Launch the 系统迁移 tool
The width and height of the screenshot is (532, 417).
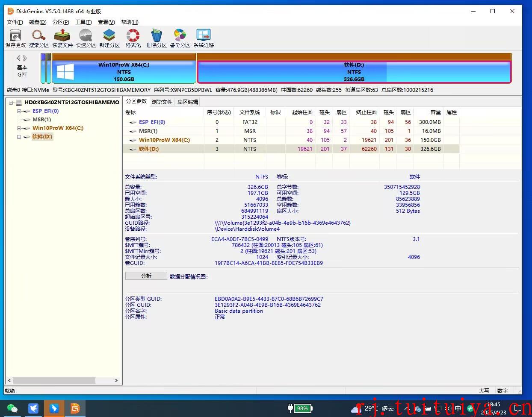[x=204, y=38]
